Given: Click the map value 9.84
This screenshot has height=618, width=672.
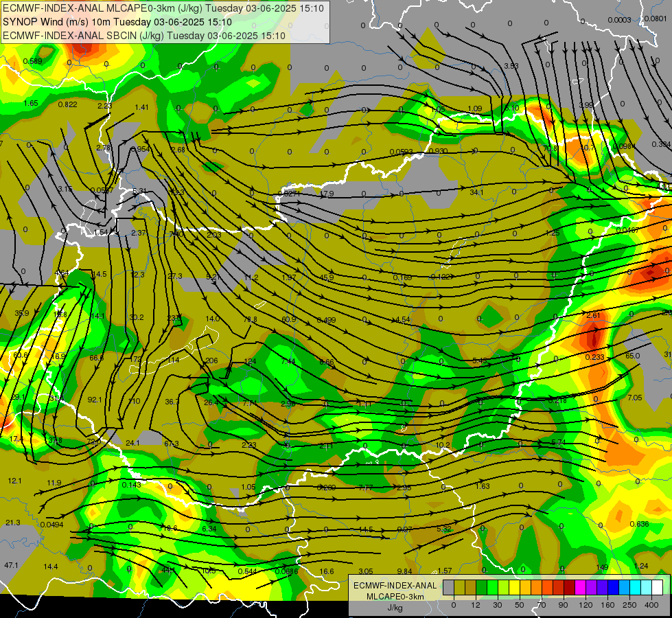Looking at the screenshot, I should (x=404, y=571).
